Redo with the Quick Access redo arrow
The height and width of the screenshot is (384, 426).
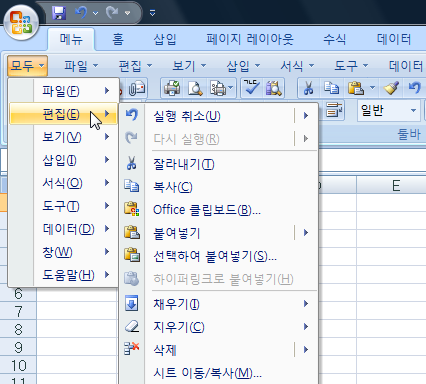(112, 13)
